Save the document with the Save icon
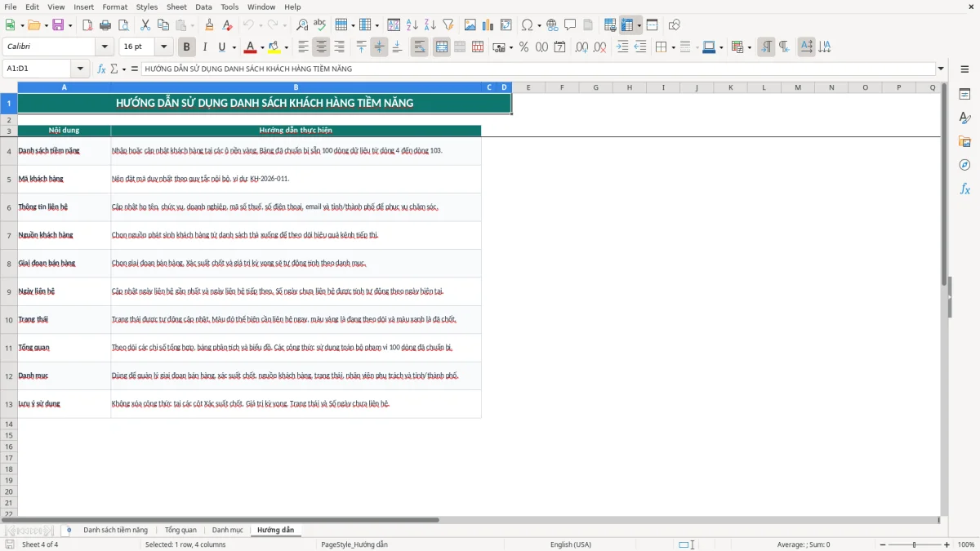The image size is (980, 551). [x=58, y=25]
